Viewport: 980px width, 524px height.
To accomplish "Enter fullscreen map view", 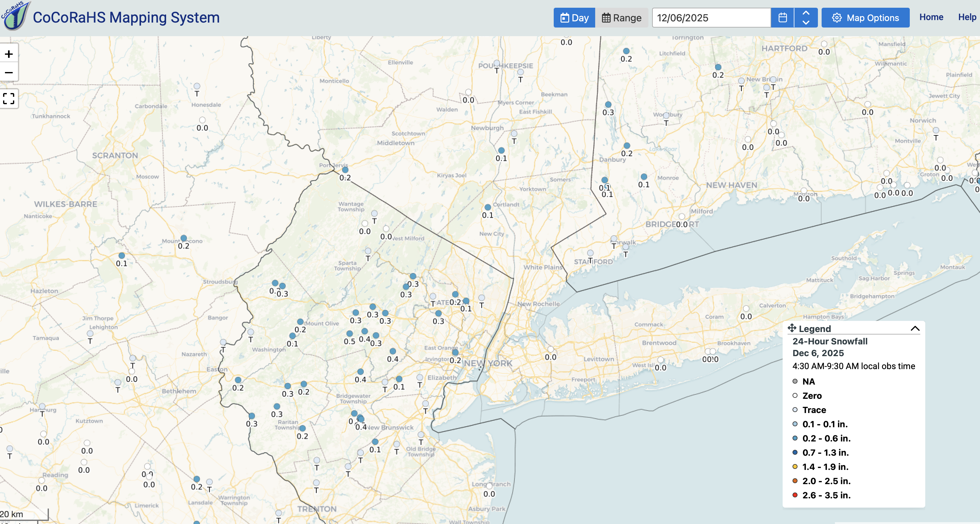I will point(9,99).
